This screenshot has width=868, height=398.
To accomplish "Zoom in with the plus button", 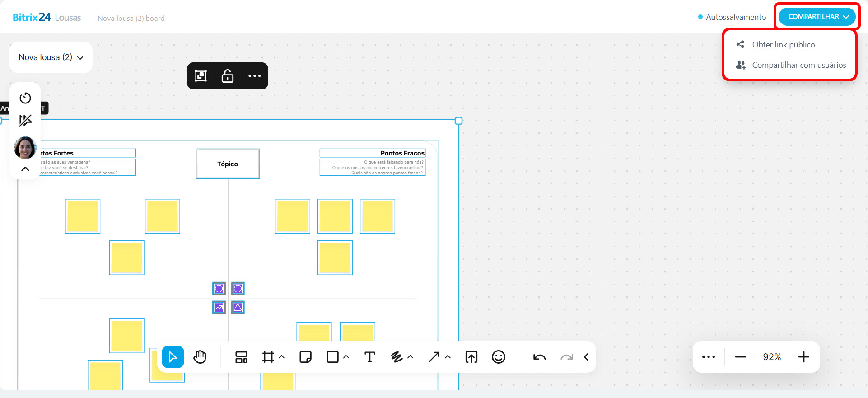I will (803, 357).
